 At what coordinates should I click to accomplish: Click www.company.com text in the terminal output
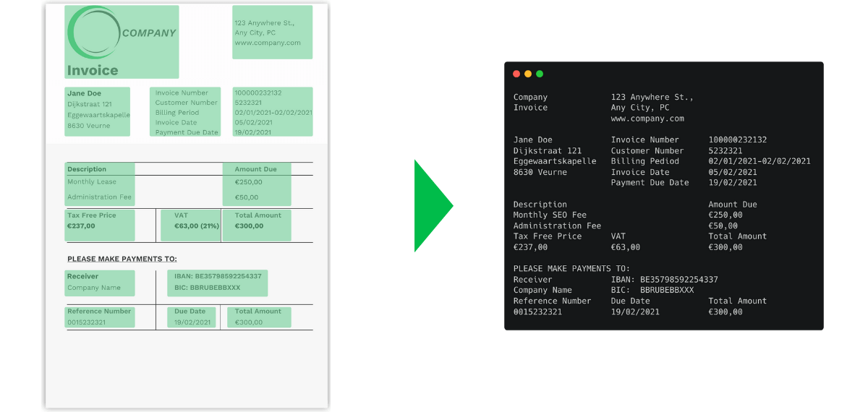[647, 119]
